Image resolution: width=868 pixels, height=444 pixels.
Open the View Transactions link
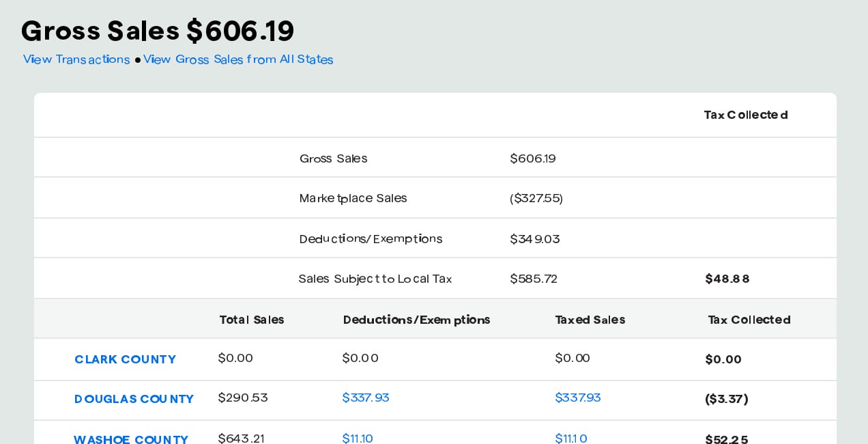[76, 59]
